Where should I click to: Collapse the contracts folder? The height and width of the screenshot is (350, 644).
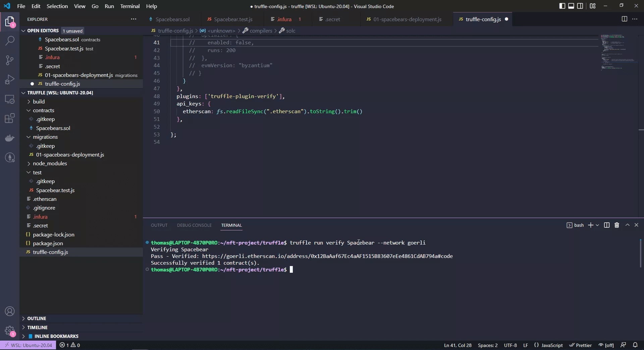coord(29,110)
